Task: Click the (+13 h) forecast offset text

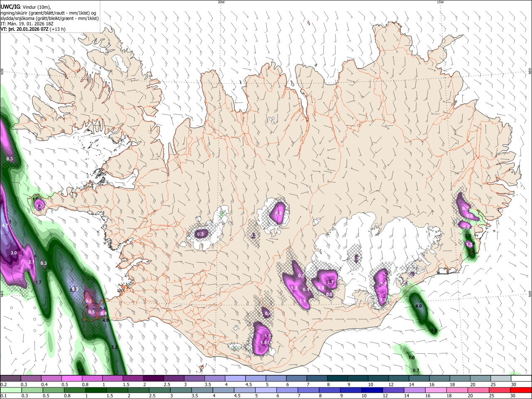Action: click(58, 29)
